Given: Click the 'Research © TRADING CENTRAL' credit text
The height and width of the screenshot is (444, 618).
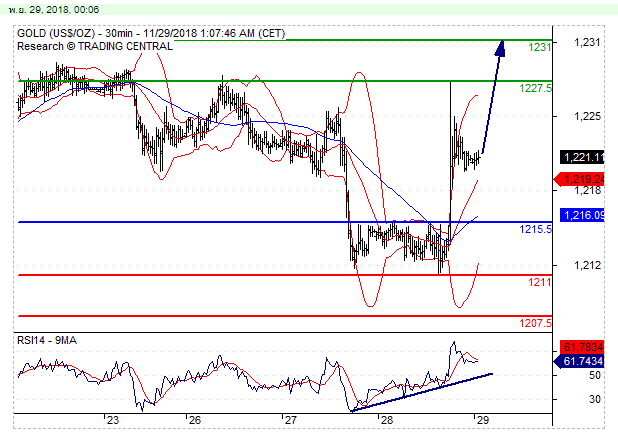Looking at the screenshot, I should tap(95, 46).
